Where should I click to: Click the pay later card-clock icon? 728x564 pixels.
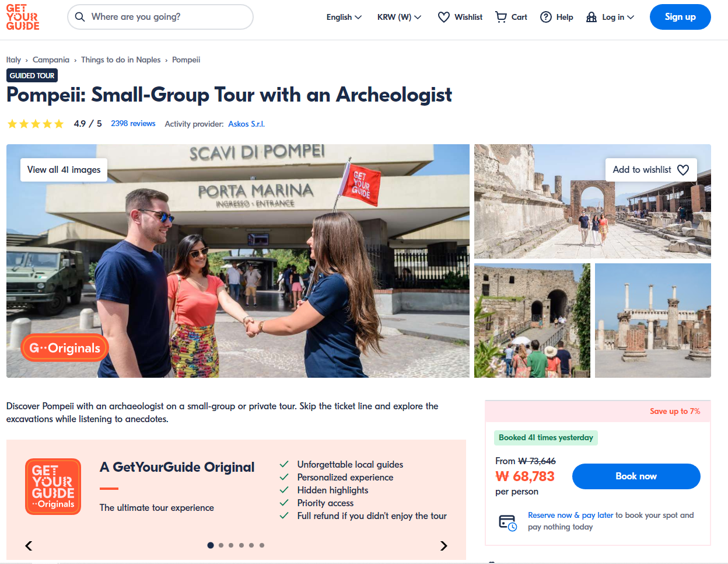coord(508,522)
